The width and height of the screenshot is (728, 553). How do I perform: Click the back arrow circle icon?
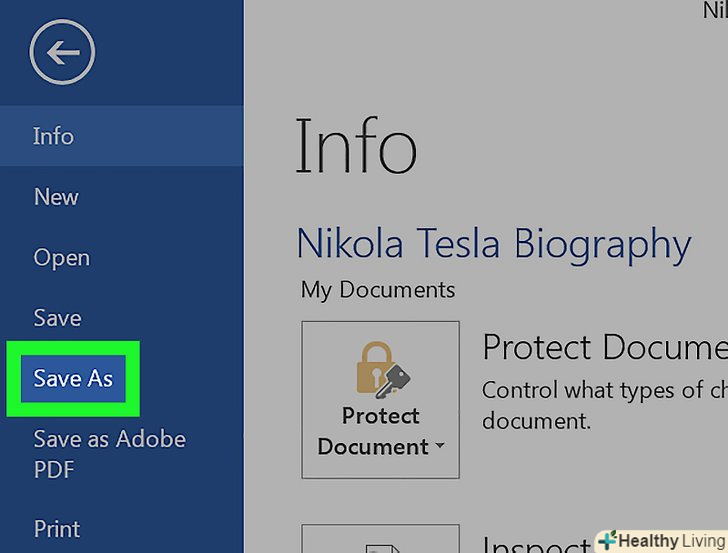pyautogui.click(x=62, y=52)
